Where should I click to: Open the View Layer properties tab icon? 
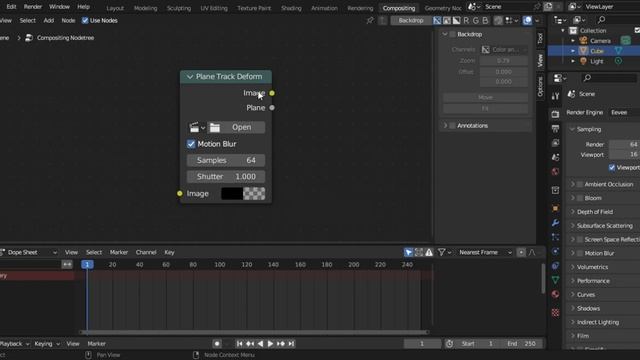click(555, 143)
